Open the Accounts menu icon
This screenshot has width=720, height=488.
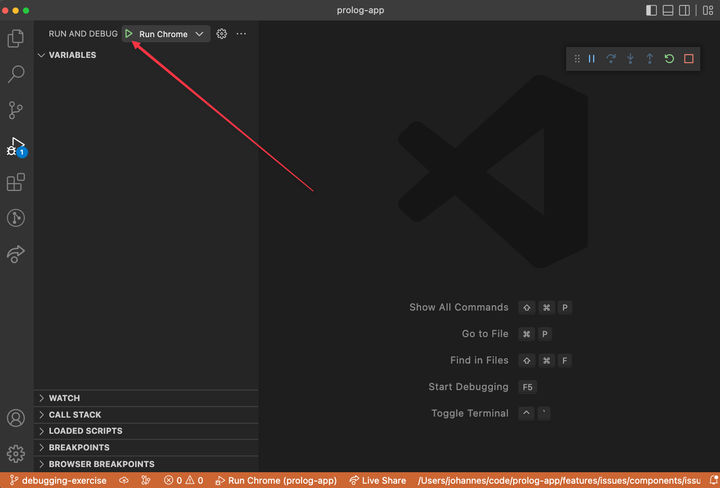coord(16,418)
